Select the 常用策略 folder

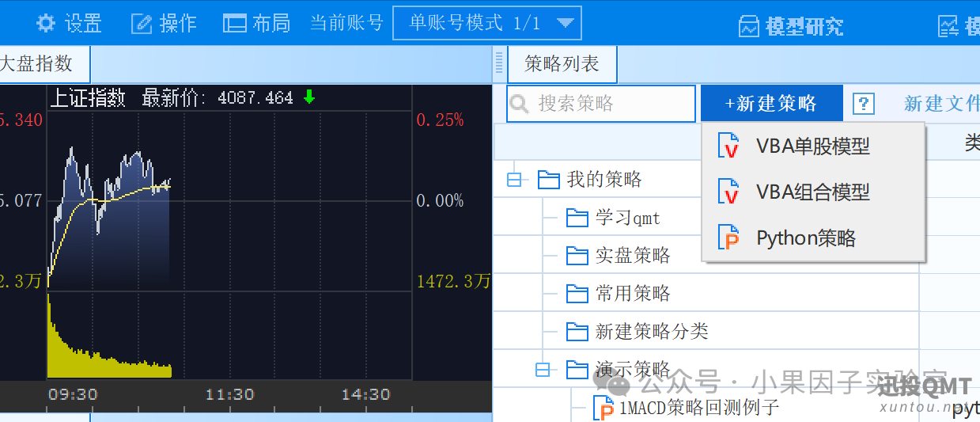[633, 294]
